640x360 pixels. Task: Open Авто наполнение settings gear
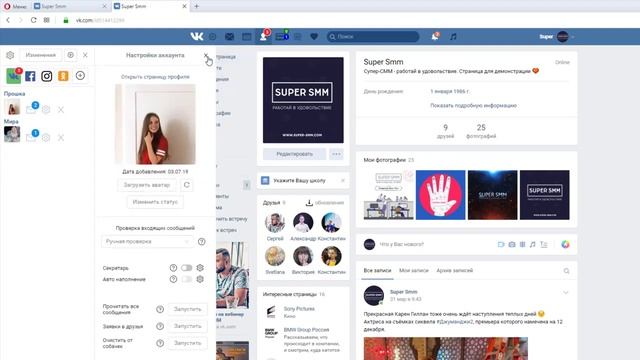coord(200,279)
